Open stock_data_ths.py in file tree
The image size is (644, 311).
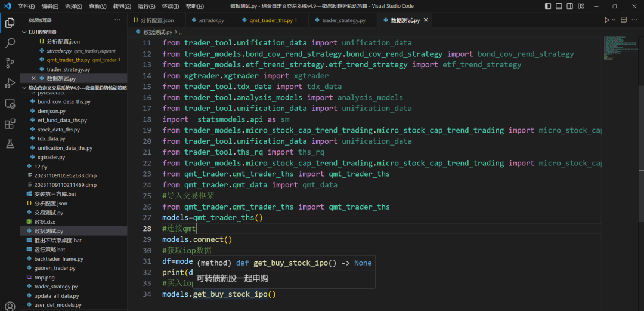click(x=73, y=130)
